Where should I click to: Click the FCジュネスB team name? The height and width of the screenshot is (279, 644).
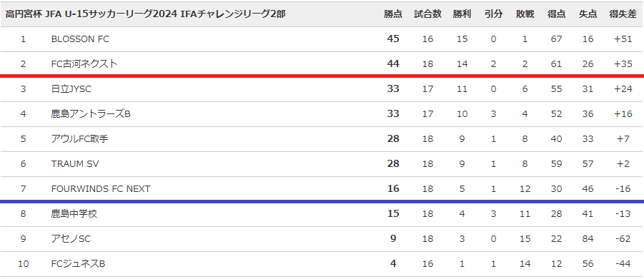pyautogui.click(x=78, y=264)
